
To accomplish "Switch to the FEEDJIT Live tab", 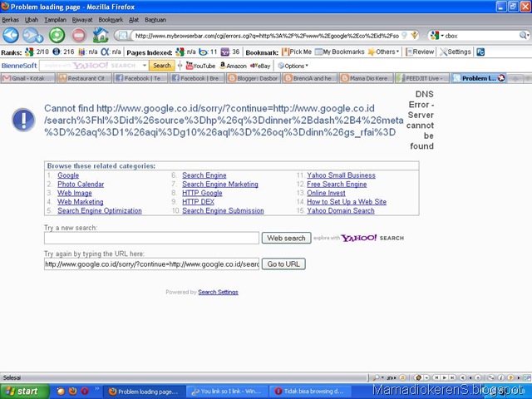I will [422, 78].
